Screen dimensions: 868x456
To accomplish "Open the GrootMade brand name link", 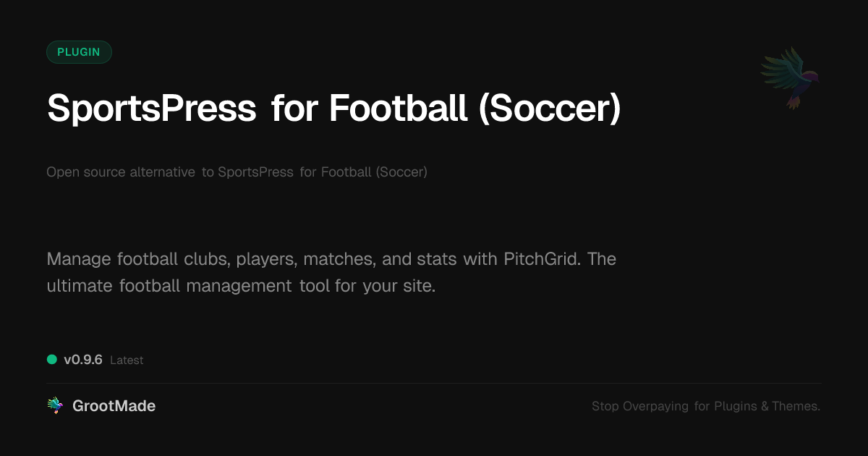I will click(x=114, y=406).
